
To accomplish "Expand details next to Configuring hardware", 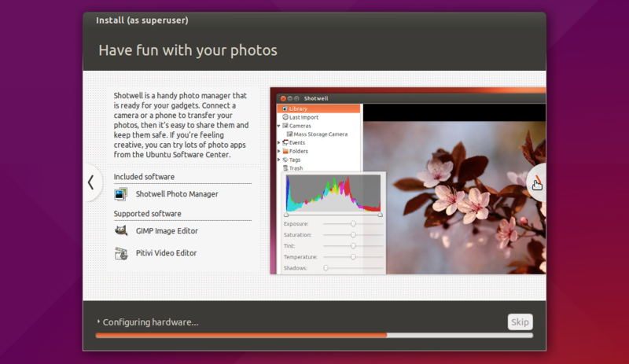I will pos(98,322).
